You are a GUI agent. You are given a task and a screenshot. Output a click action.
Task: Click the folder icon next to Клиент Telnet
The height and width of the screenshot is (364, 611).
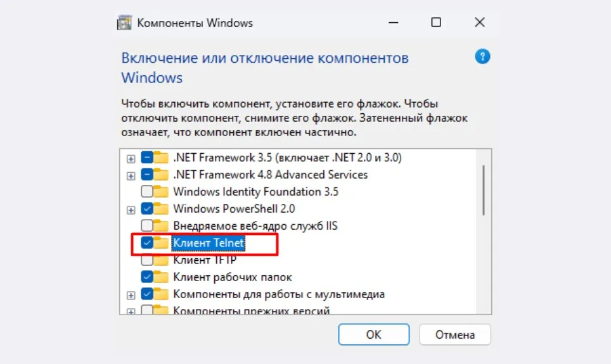coord(160,242)
